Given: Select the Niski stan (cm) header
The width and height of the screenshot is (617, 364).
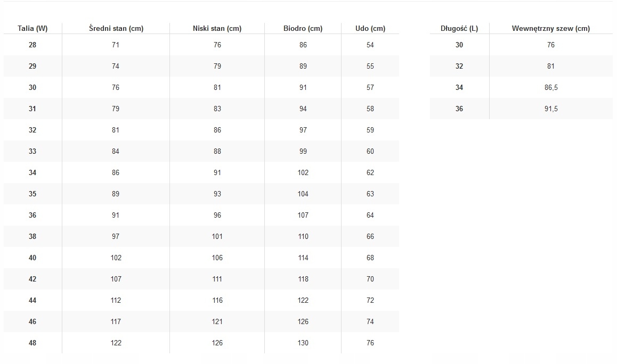Looking at the screenshot, I should [217, 29].
